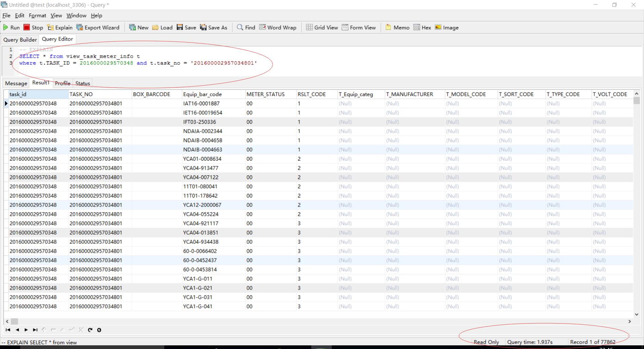Open the Image viewer
Screen dimensions: 644x349
tap(446, 27)
